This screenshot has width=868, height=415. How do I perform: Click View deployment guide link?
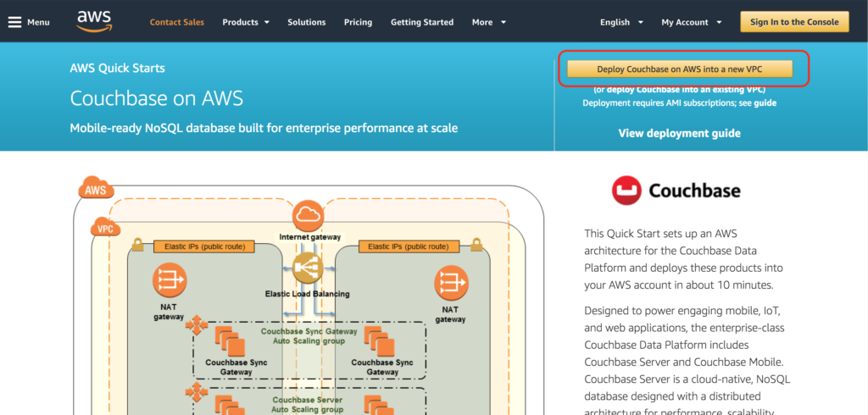click(679, 133)
